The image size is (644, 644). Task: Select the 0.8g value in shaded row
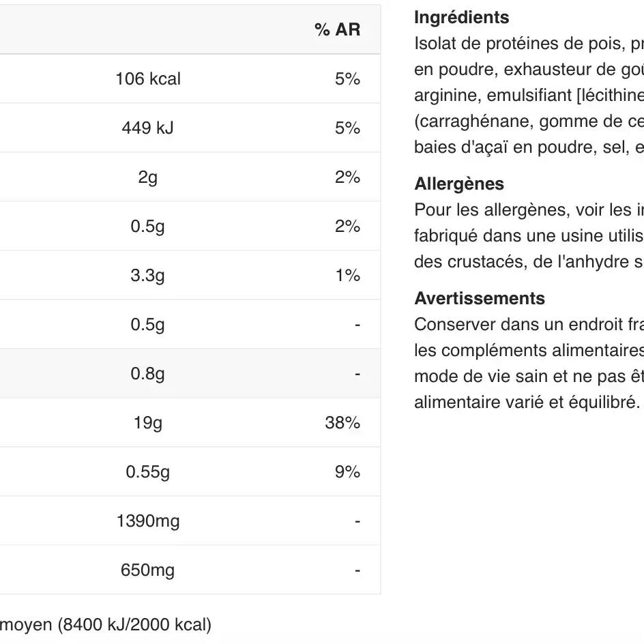click(x=148, y=374)
